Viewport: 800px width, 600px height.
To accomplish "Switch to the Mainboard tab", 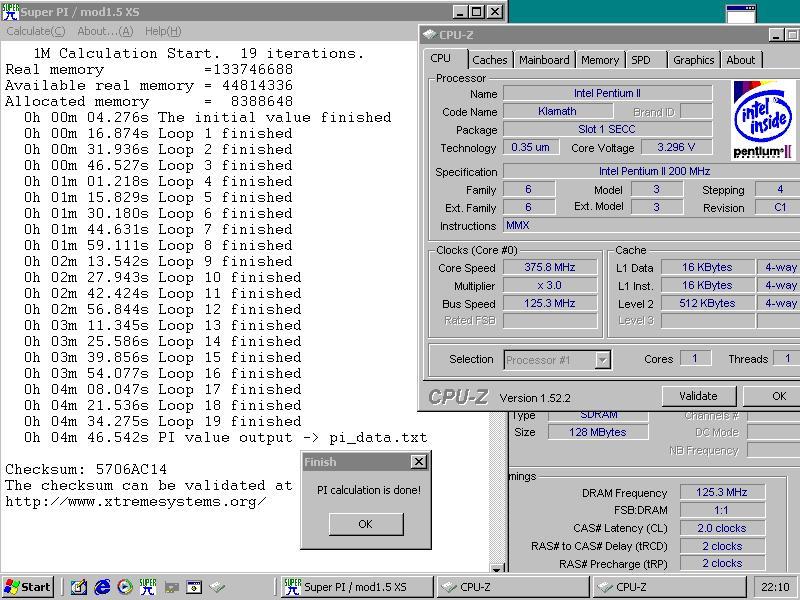I will click(x=544, y=60).
